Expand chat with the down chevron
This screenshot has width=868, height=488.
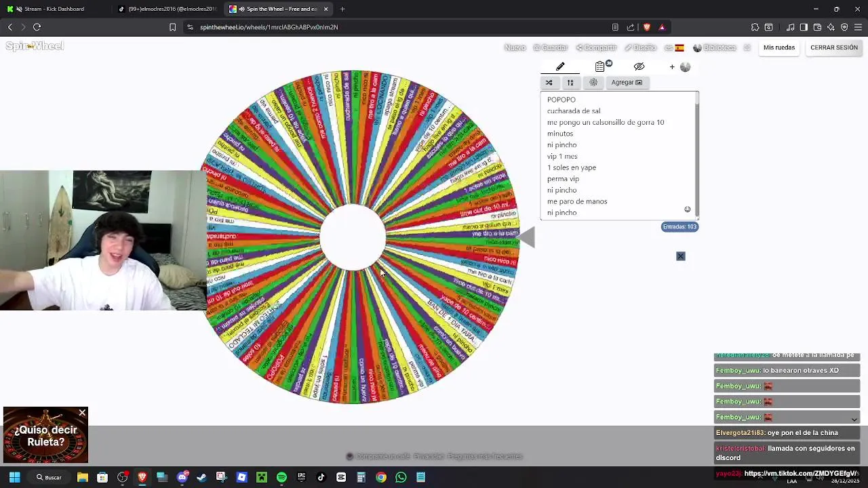pos(854,420)
